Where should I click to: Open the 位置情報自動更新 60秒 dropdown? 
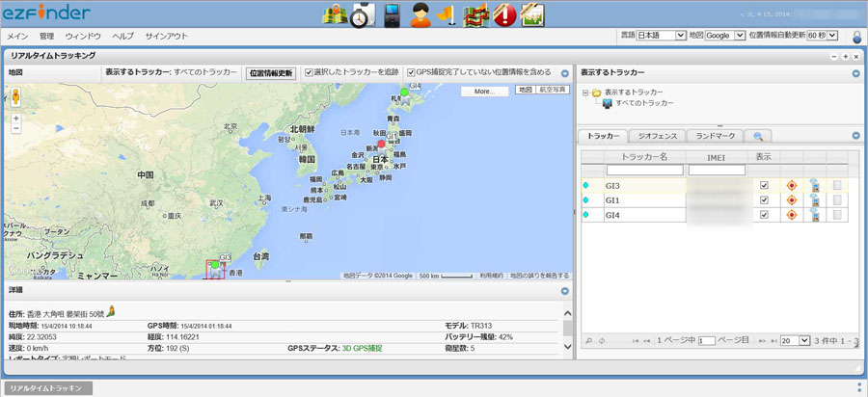pos(823,36)
